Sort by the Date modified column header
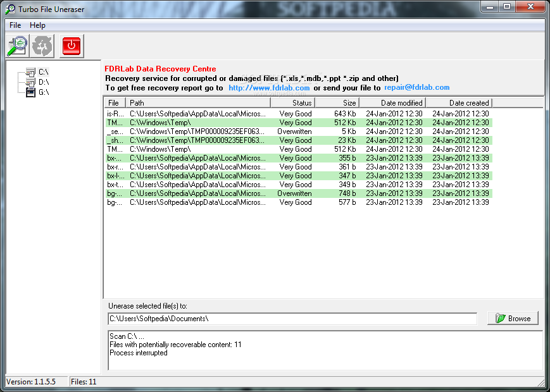The width and height of the screenshot is (550, 392). coord(392,102)
